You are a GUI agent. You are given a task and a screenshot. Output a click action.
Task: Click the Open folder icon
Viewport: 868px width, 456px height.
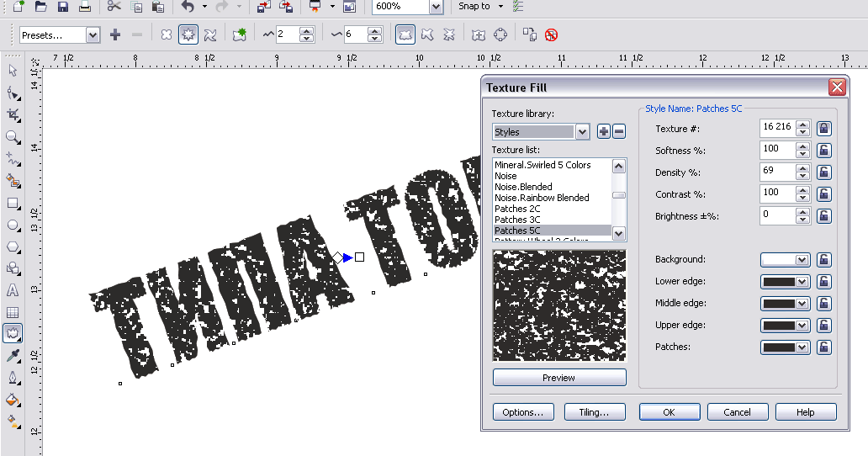click(40, 7)
